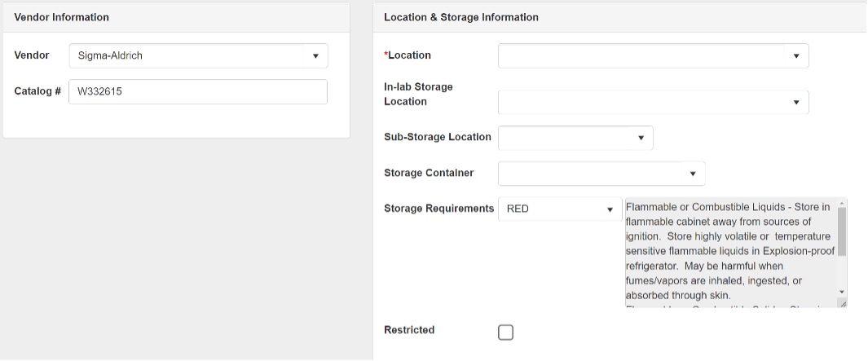Screen dimensions: 868x361
Task: Expand the Sub-Storage Location dropdown arrow
Action: pos(641,138)
